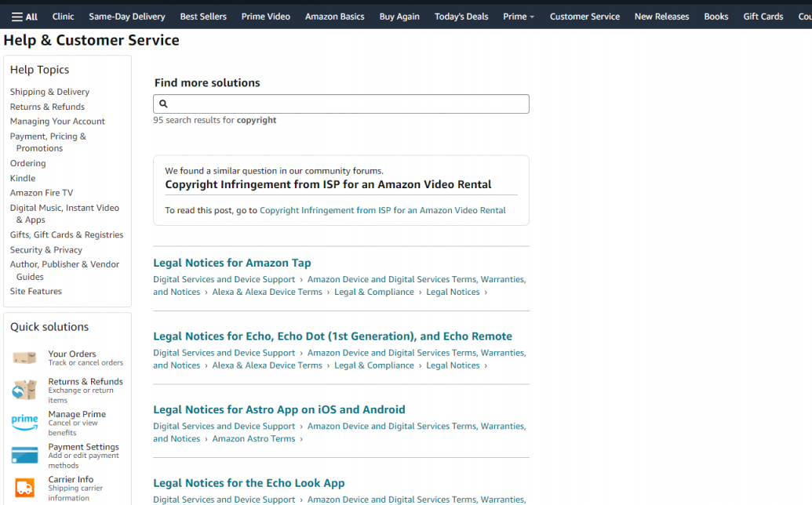This screenshot has height=505, width=812.
Task: Select Security & Privacy help topic
Action: [x=46, y=249]
